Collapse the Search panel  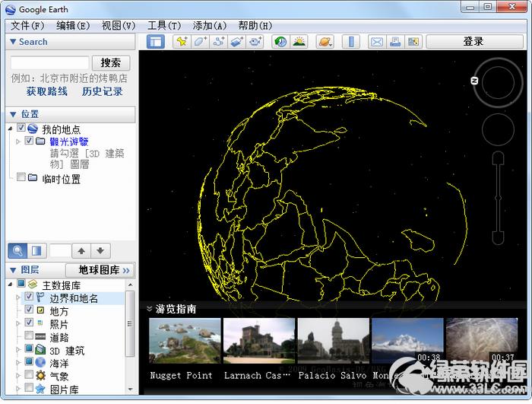pyautogui.click(x=13, y=42)
